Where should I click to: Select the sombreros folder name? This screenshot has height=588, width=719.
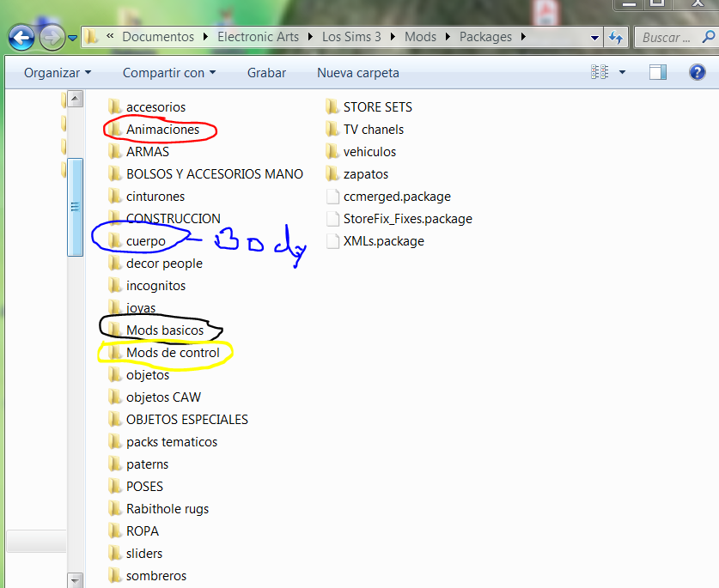[156, 576]
